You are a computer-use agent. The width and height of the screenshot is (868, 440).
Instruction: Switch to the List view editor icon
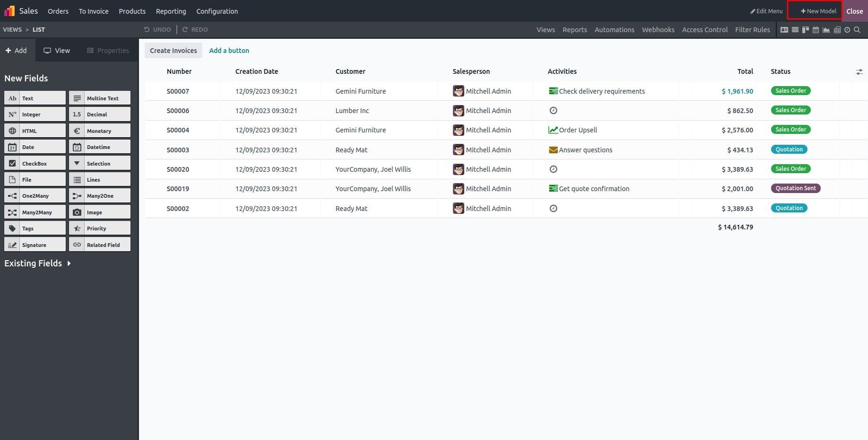tap(795, 30)
